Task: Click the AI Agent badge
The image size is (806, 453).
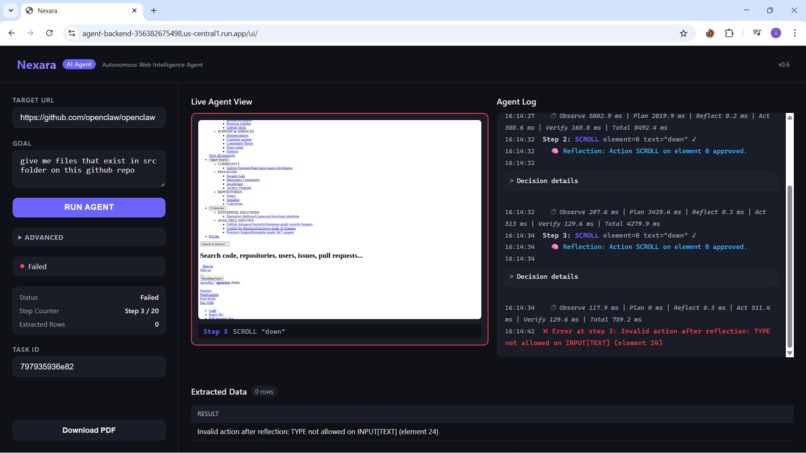Action: 79,64
